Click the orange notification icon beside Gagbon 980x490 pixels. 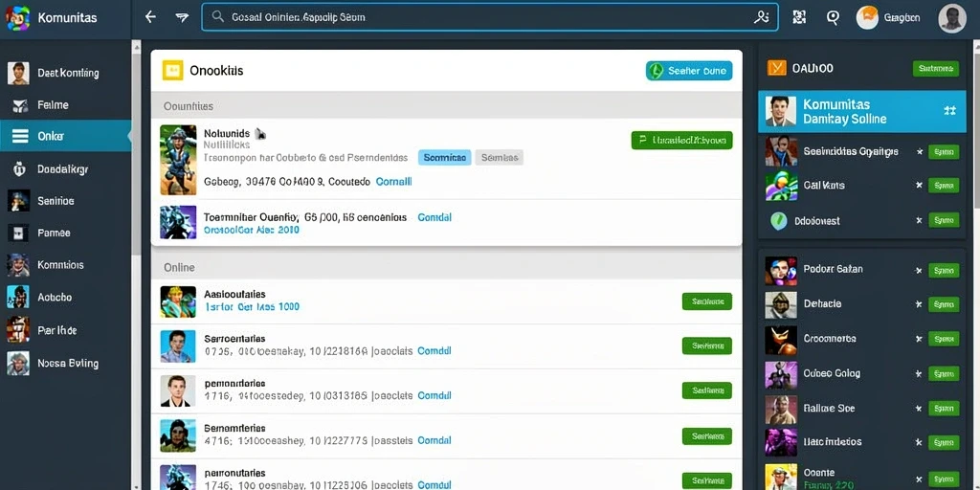coord(867,18)
